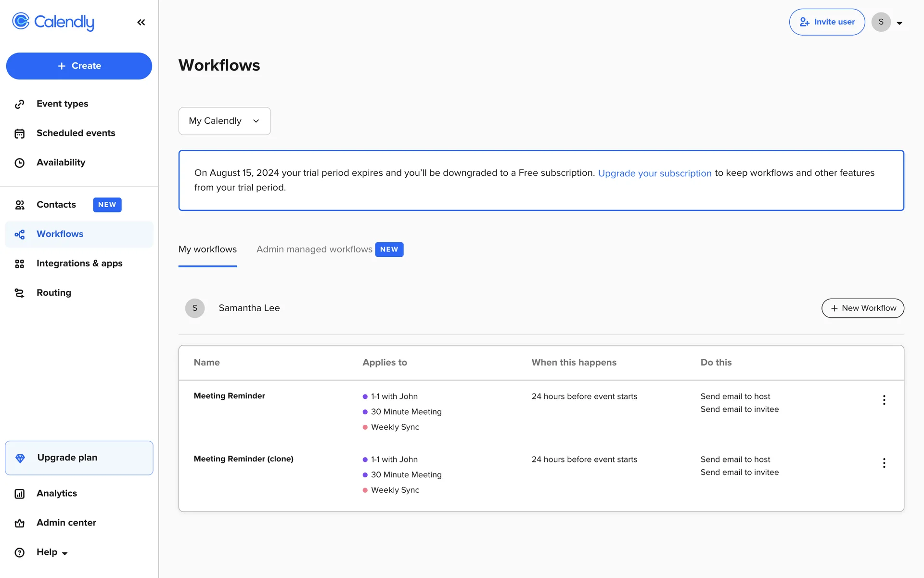This screenshot has width=924, height=578.
Task: Follow the Upgrade your subscription link
Action: click(654, 173)
